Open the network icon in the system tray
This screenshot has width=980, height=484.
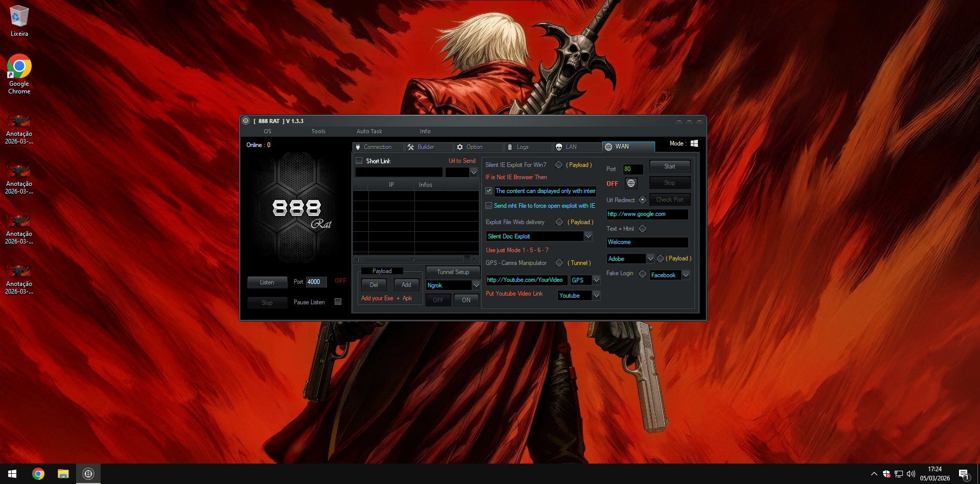[899, 474]
